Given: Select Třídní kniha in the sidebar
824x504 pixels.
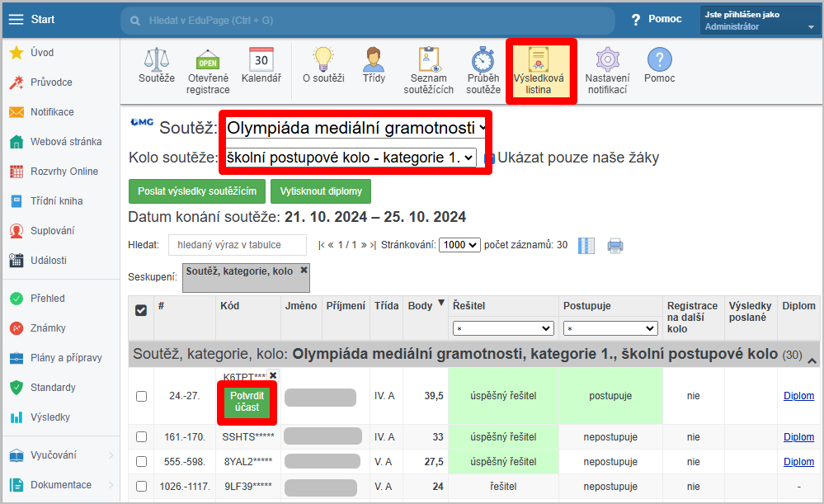Looking at the screenshot, I should pyautogui.click(x=56, y=201).
